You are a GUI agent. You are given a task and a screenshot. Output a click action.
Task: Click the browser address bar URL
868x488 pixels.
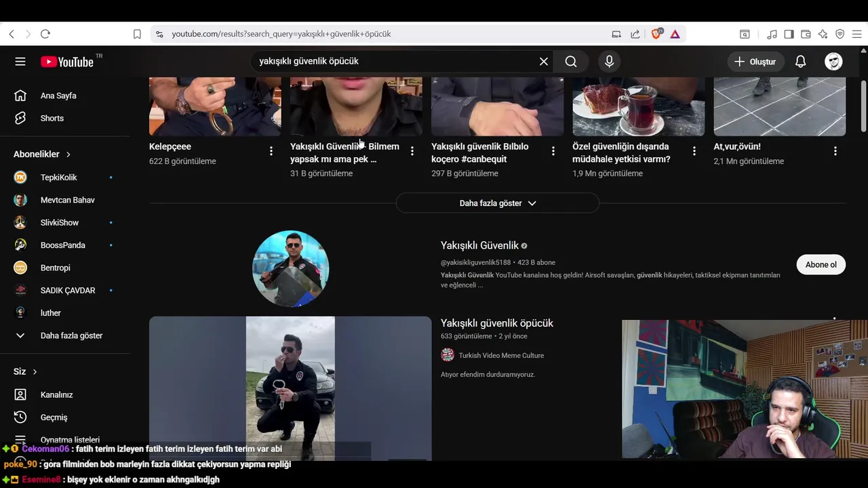click(281, 34)
